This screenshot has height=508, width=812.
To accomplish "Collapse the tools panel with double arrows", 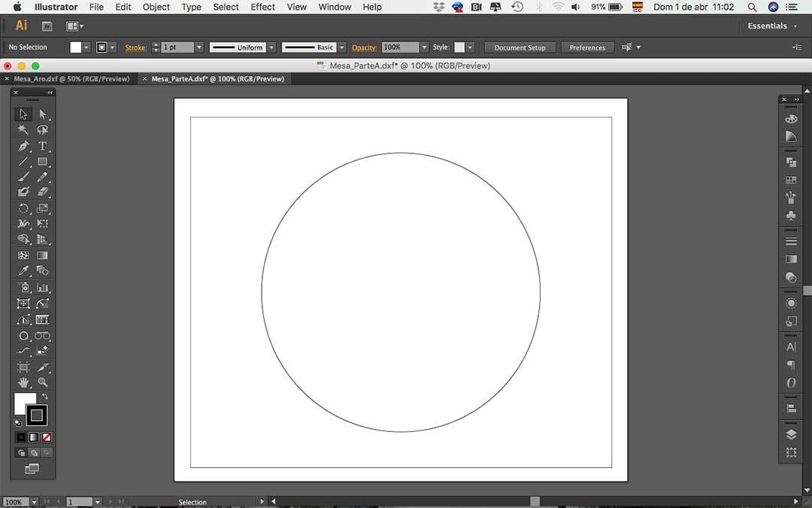I will click(50, 93).
